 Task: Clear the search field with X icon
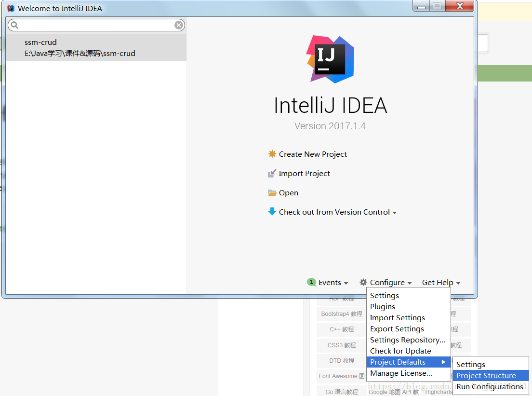click(179, 25)
